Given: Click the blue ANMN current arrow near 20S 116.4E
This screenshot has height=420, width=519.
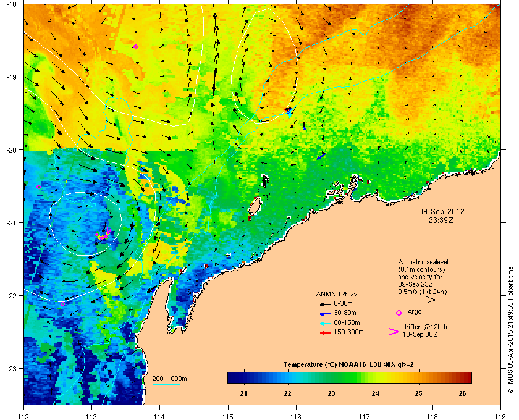Looking at the screenshot, I should coord(321,156).
